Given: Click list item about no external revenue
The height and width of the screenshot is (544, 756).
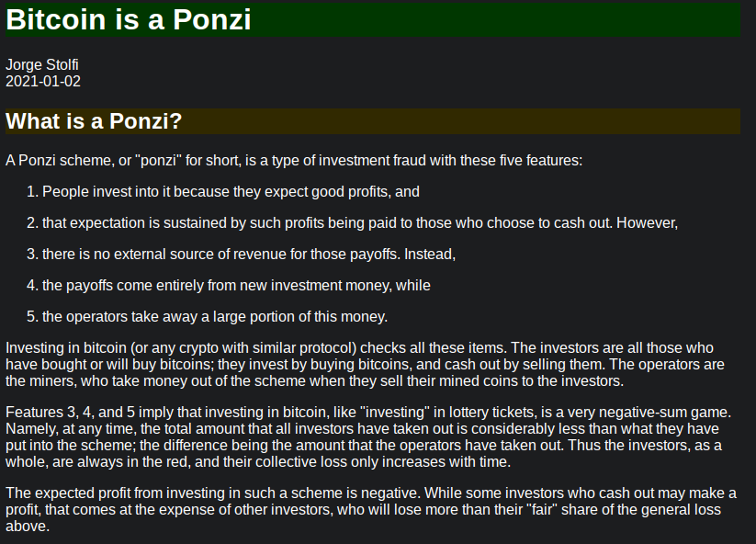Looking at the screenshot, I should pos(249,254).
